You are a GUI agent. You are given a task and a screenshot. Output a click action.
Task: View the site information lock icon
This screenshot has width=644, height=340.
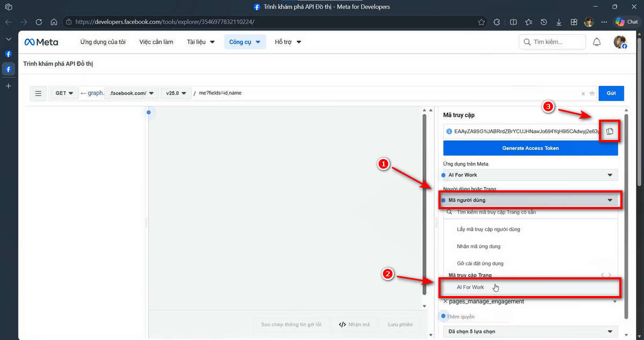[68, 22]
